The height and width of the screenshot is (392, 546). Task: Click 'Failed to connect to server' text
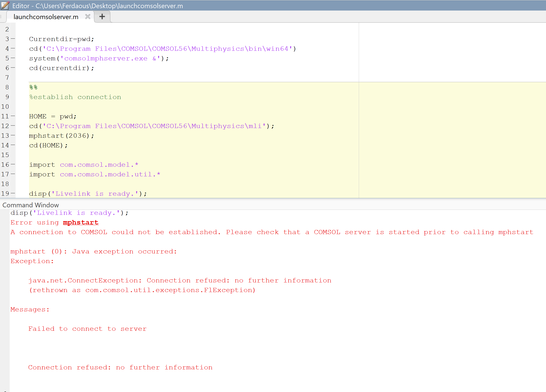pyautogui.click(x=87, y=329)
